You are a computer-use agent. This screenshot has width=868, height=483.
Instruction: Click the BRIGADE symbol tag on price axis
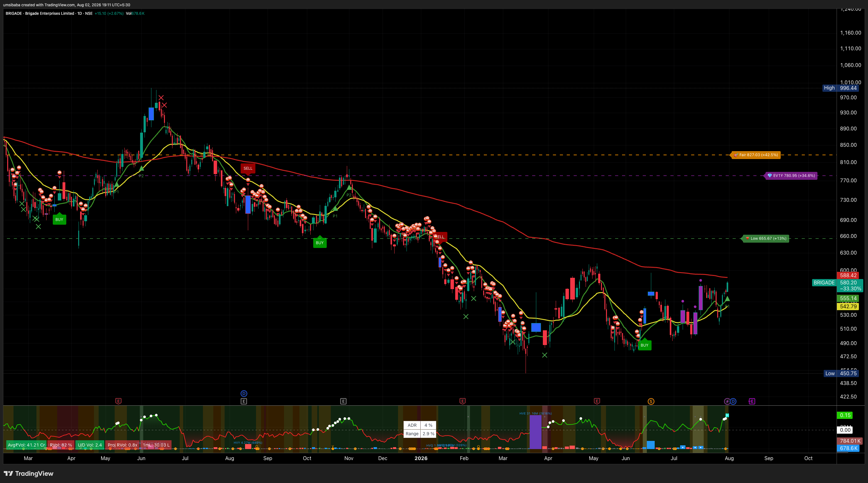[x=824, y=283]
